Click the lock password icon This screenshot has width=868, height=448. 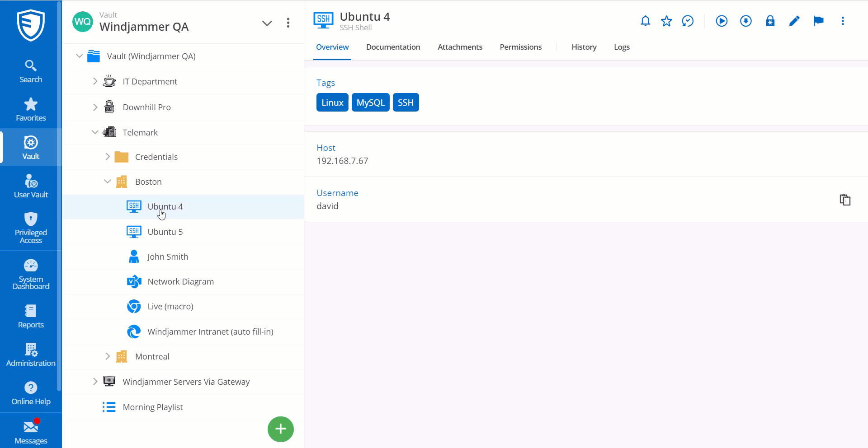coord(770,21)
